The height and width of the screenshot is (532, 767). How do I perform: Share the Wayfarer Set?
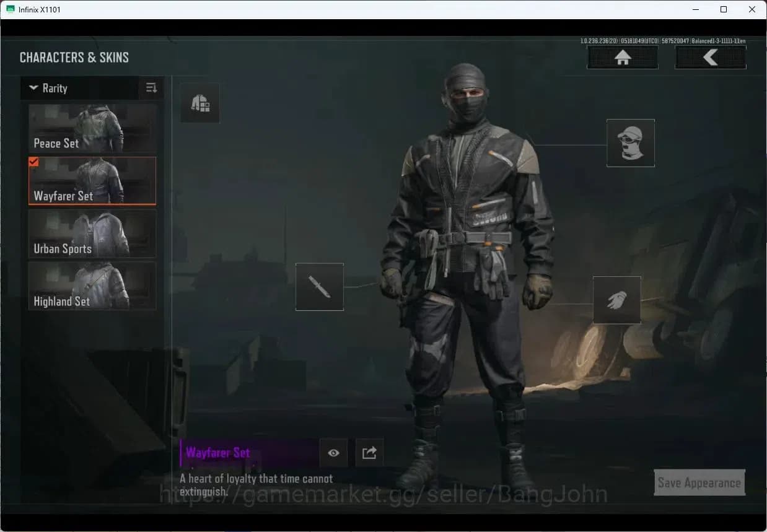point(369,453)
